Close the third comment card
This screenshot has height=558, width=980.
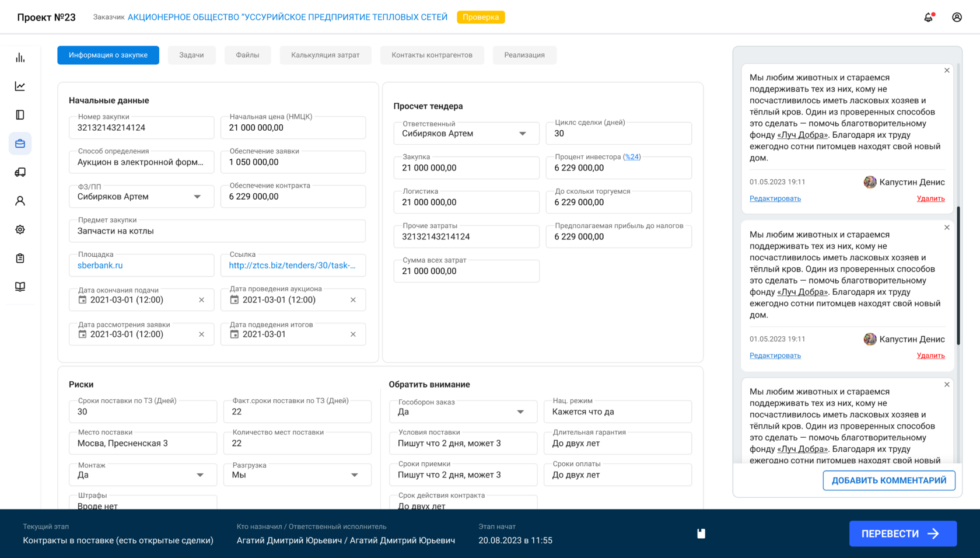pos(947,385)
